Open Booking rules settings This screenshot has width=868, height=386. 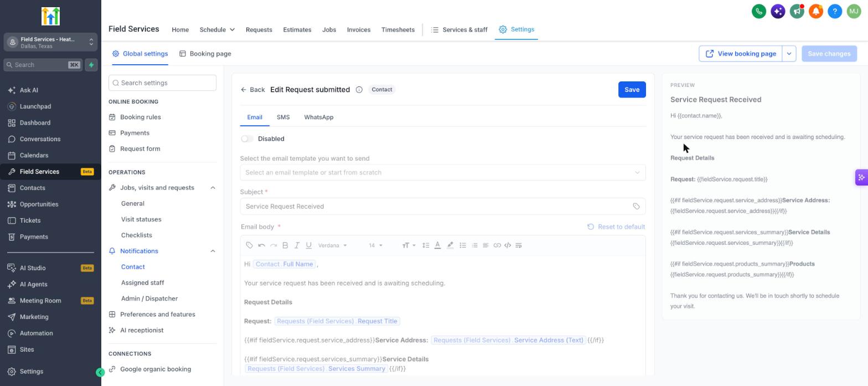point(141,117)
